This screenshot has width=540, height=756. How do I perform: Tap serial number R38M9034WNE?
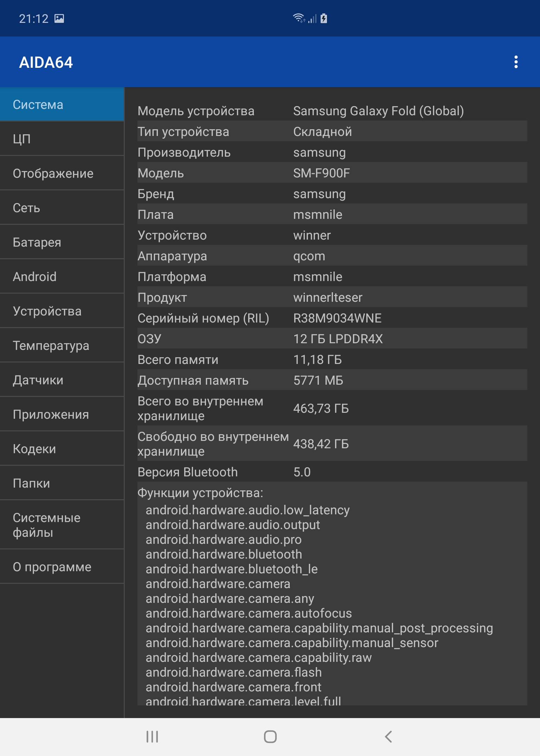337,318
